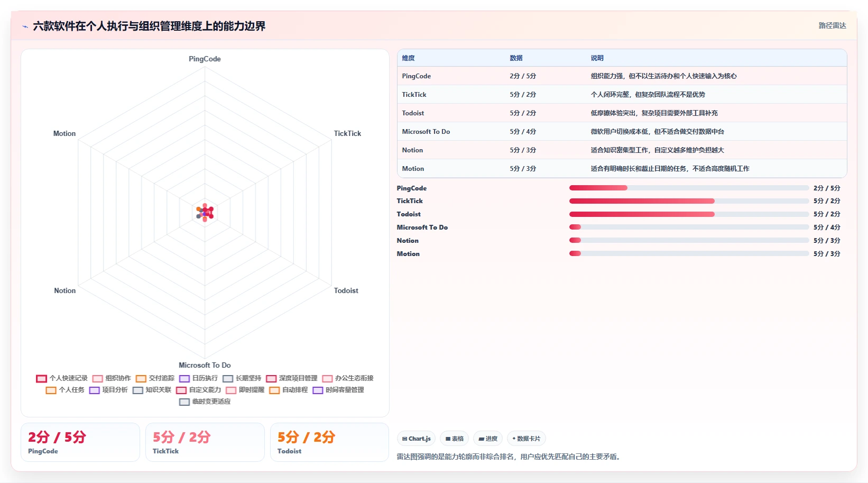Click the PingCode progress bar
The image size is (868, 483).
[689, 188]
